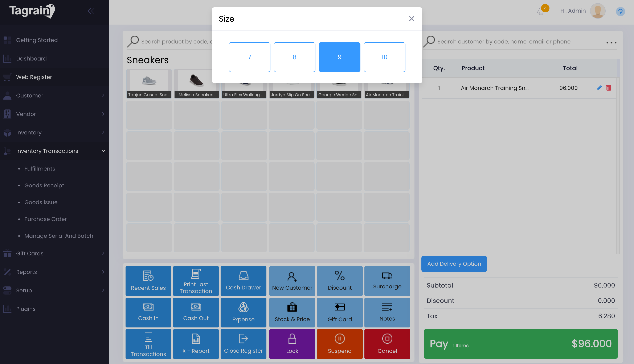
Task: Open the Cash Drawer tile
Action: click(243, 281)
